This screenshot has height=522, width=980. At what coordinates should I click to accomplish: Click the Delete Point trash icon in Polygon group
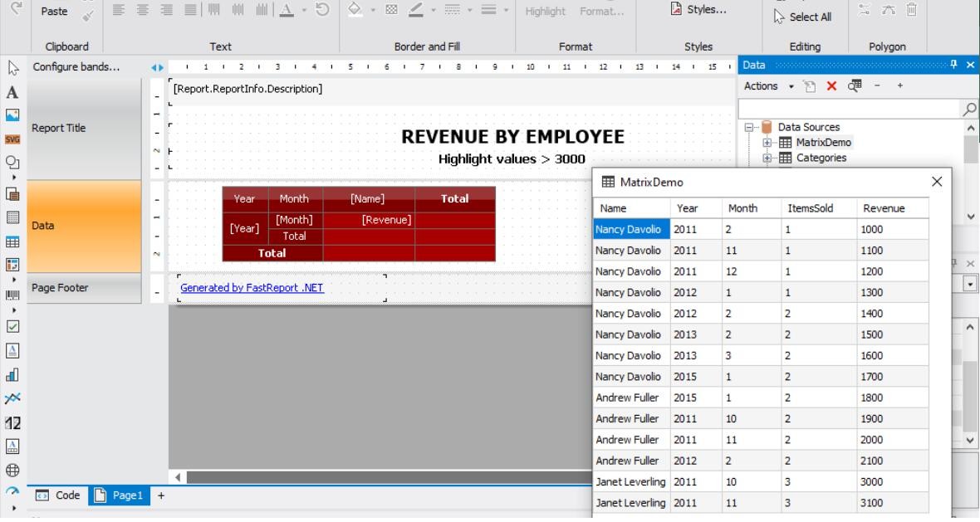click(912, 9)
